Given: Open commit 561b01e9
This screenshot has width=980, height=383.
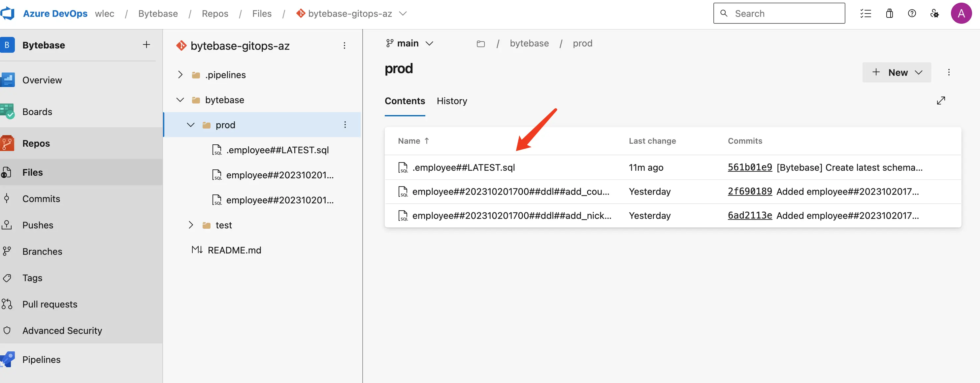Looking at the screenshot, I should click(749, 167).
